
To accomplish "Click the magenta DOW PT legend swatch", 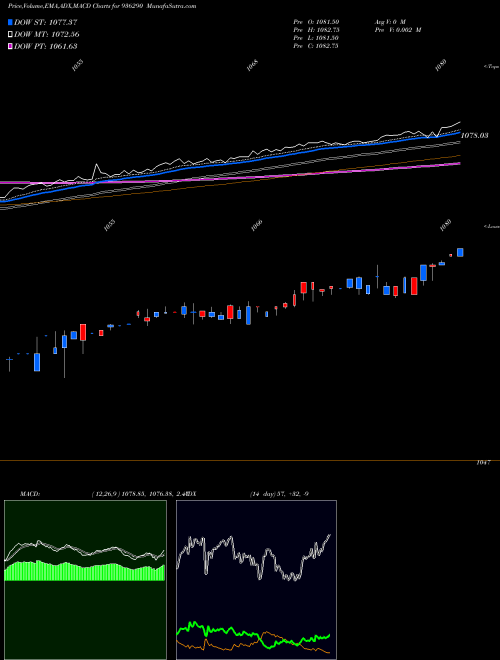I will coord(11,46).
